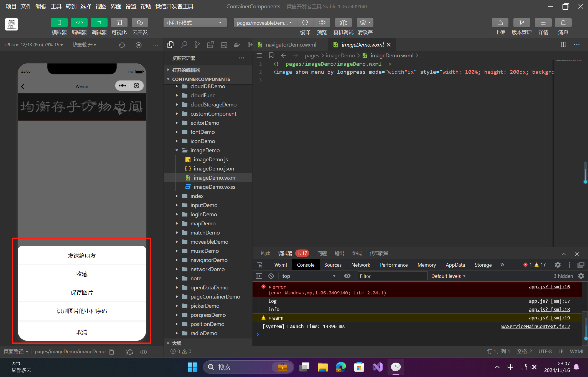588x377 pixels.
Task: Toggle the simulator panel button
Action: pyautogui.click(x=59, y=23)
